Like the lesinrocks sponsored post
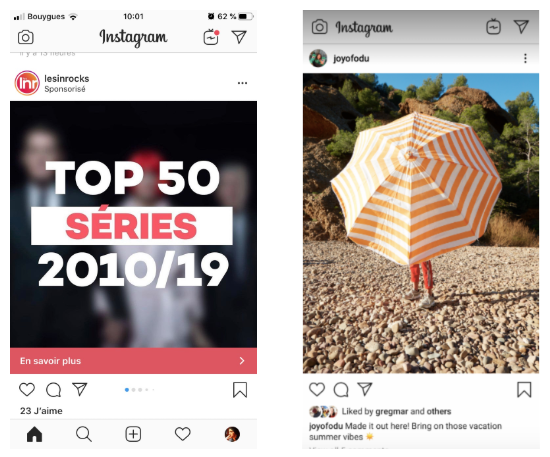 click(27, 390)
